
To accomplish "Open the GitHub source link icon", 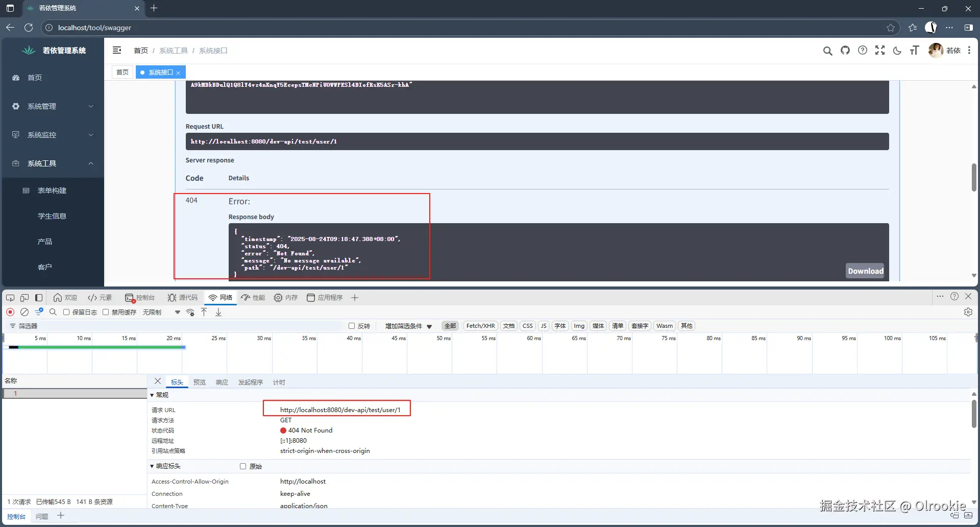I will (x=845, y=50).
